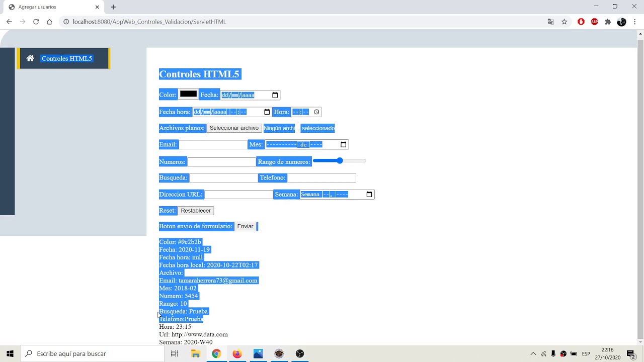Click the Enviar submit button
Image resolution: width=644 pixels, height=362 pixels.
pos(245,226)
